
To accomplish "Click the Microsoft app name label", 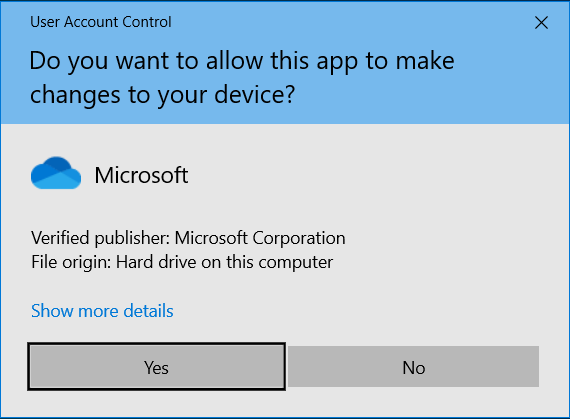I will (x=141, y=175).
